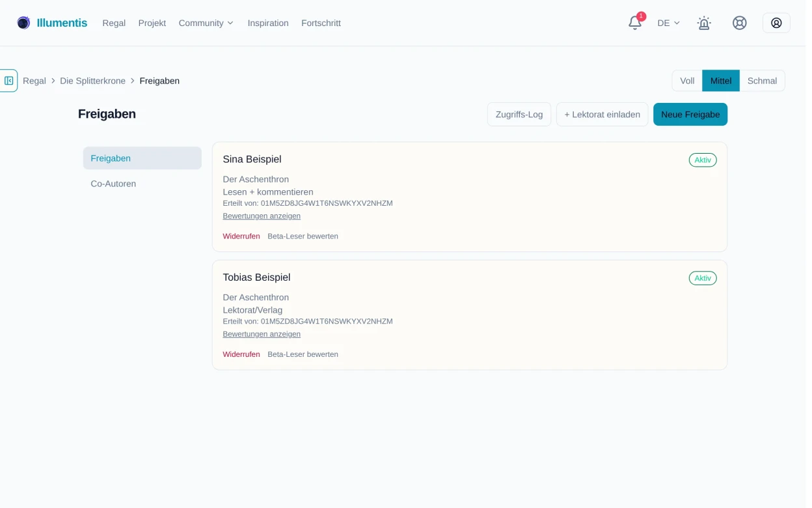The width and height of the screenshot is (812, 508).
Task: Create a Neue Freigabe
Action: (x=690, y=114)
